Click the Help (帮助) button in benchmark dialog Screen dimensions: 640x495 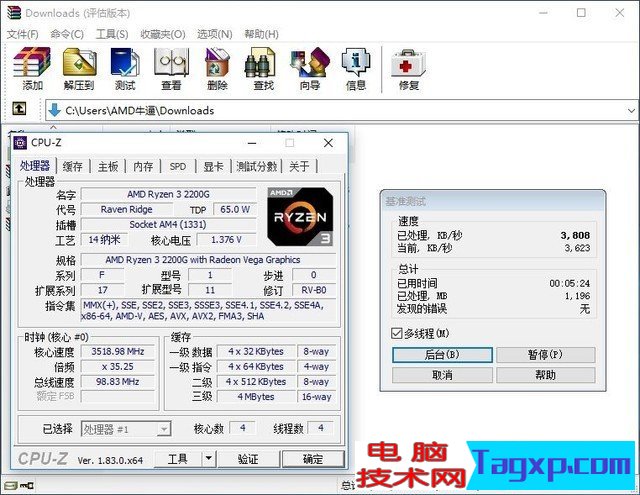[x=546, y=375]
